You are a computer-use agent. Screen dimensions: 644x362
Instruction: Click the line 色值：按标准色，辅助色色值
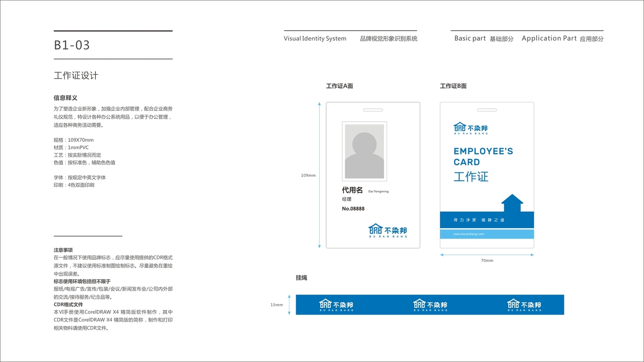point(84,163)
